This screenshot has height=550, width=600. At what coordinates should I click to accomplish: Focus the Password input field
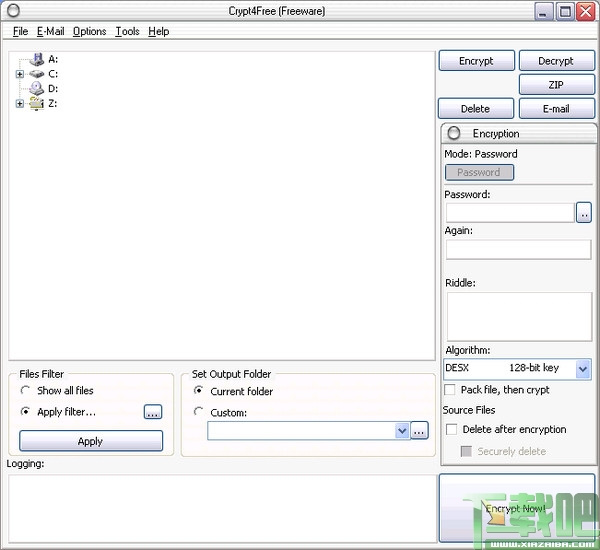pyautogui.click(x=510, y=213)
